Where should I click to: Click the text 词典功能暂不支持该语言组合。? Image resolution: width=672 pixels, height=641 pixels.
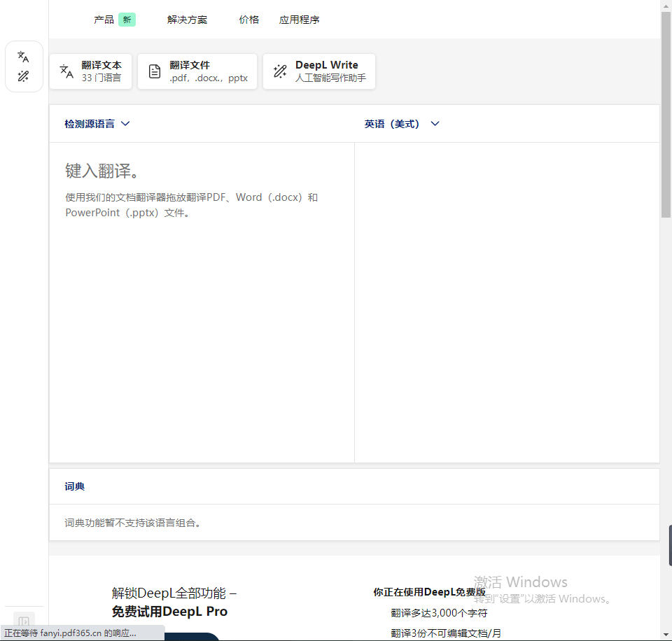tap(132, 523)
